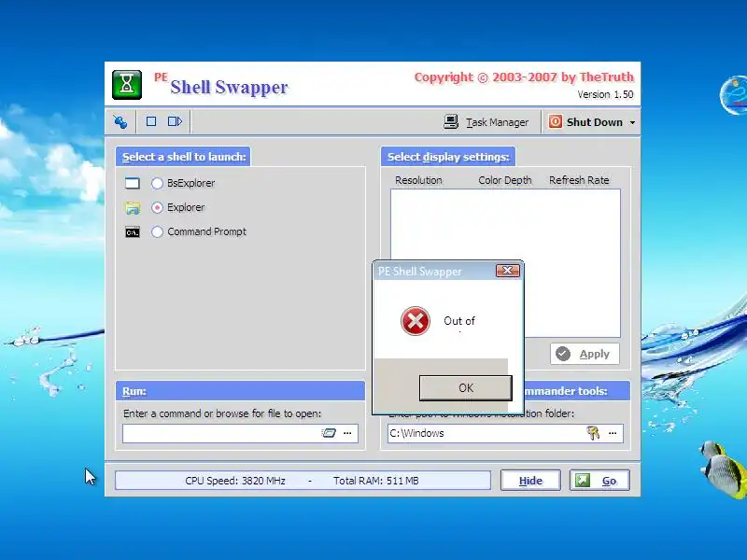747x560 pixels.
Task: Select the Explorer radio button
Action: (157, 207)
